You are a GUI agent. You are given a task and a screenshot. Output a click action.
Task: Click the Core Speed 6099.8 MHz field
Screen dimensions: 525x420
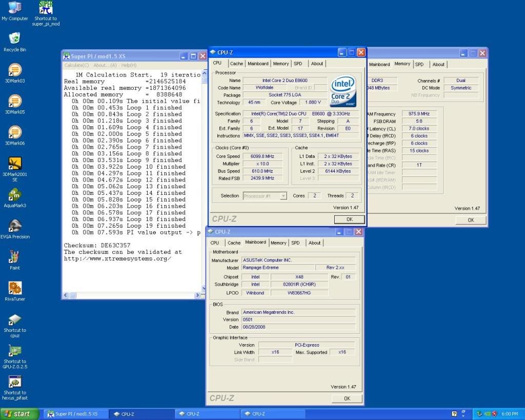pyautogui.click(x=262, y=156)
